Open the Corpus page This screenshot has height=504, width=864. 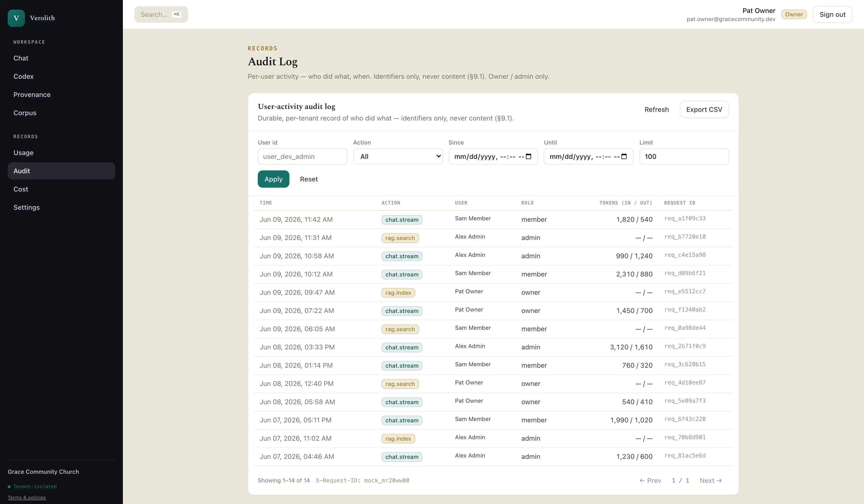61,113
